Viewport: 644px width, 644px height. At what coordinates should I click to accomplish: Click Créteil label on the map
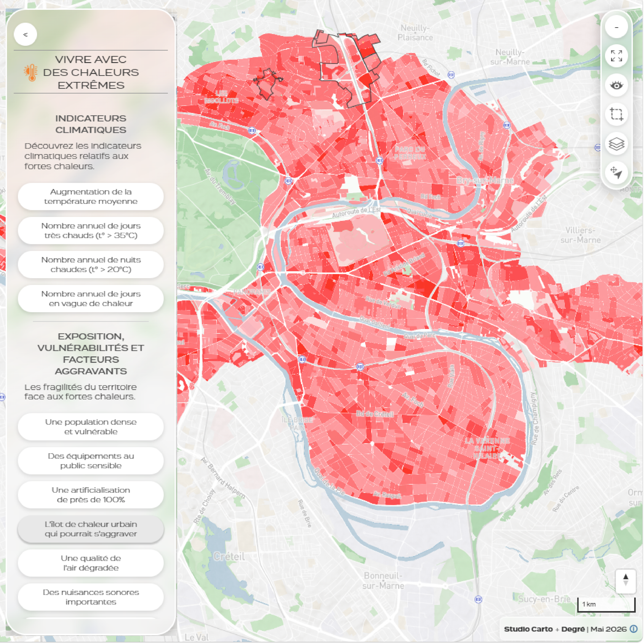[229, 556]
